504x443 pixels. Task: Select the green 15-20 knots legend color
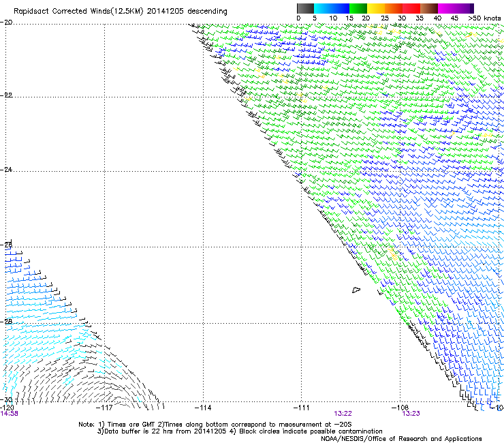(358, 8)
